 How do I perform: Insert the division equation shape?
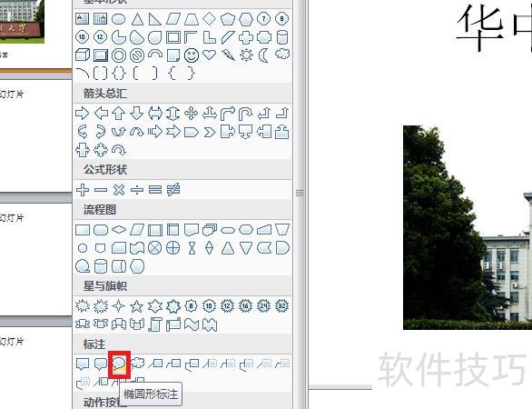[x=137, y=190]
